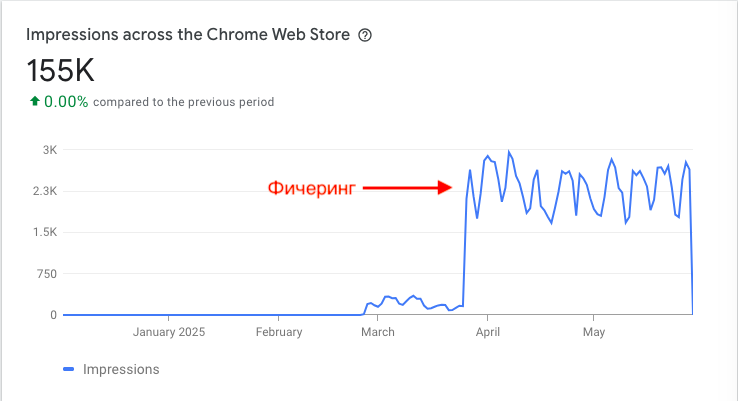Click the 2.3K y-axis label

click(44, 191)
